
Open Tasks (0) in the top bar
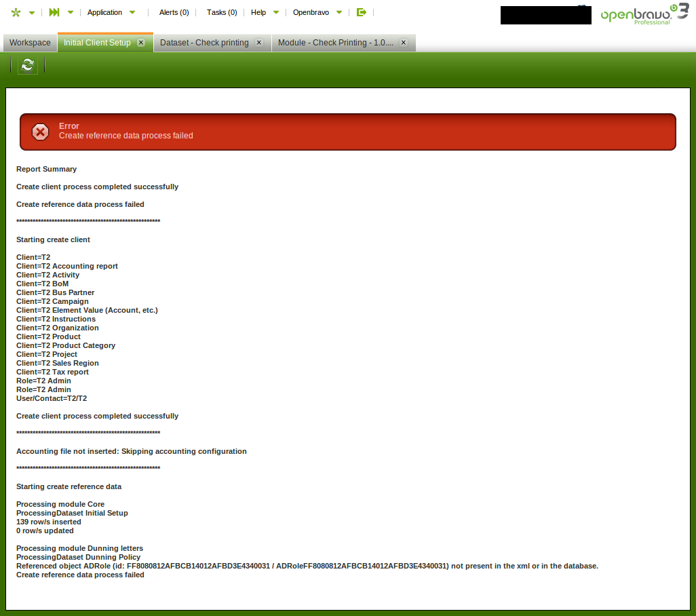pos(222,12)
